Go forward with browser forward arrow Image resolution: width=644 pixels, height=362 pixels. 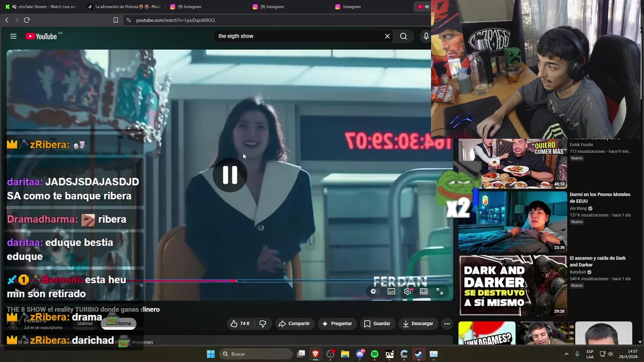tap(16, 20)
